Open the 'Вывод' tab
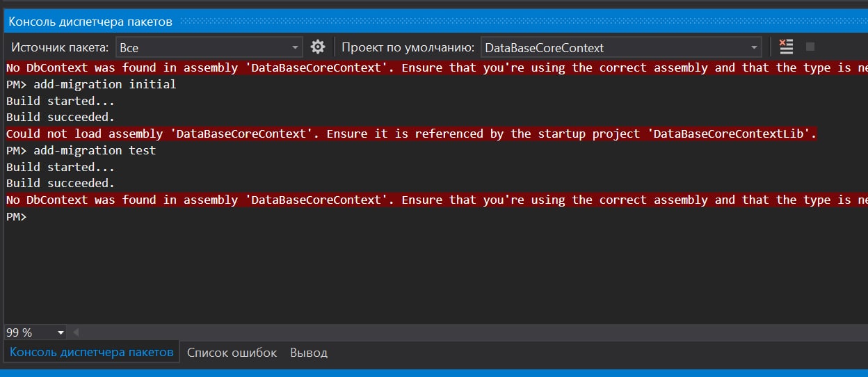This screenshot has width=868, height=377. (x=309, y=353)
